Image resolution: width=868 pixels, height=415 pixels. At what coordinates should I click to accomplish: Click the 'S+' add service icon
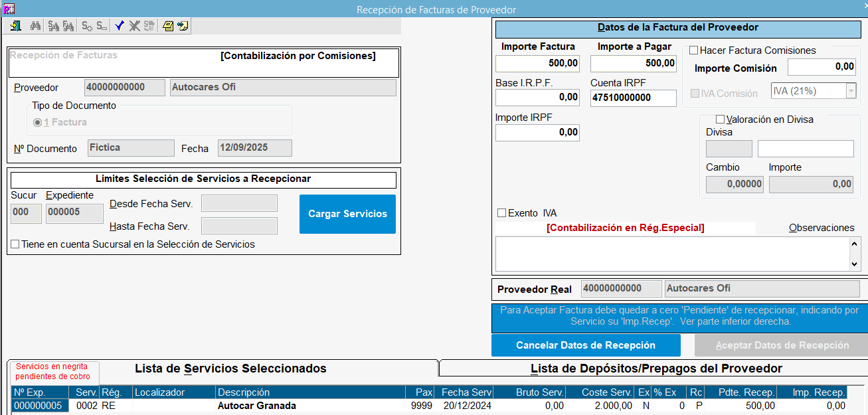87,26
